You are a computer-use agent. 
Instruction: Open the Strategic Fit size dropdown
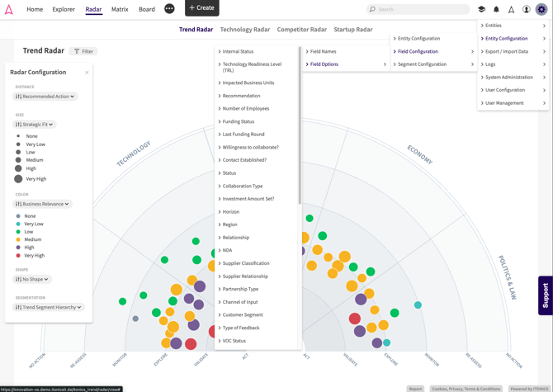pos(34,125)
